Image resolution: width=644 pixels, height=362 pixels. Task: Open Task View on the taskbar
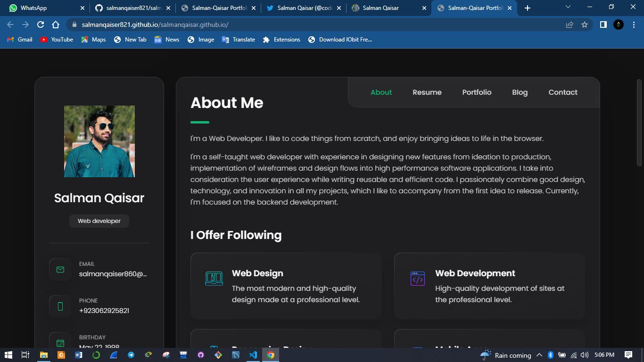tap(25, 355)
